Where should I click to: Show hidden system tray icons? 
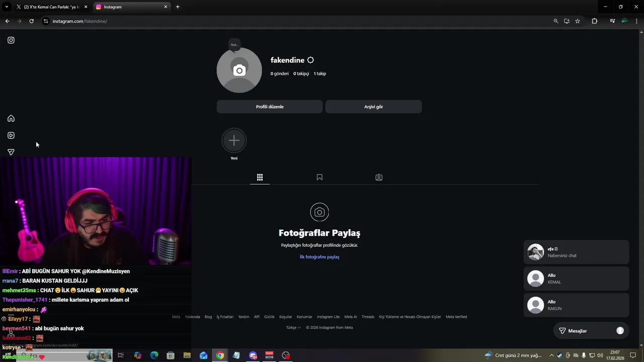551,355
